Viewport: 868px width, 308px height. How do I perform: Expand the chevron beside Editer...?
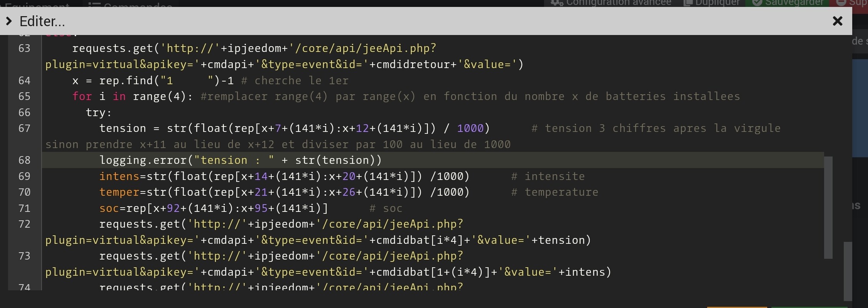pos(9,21)
